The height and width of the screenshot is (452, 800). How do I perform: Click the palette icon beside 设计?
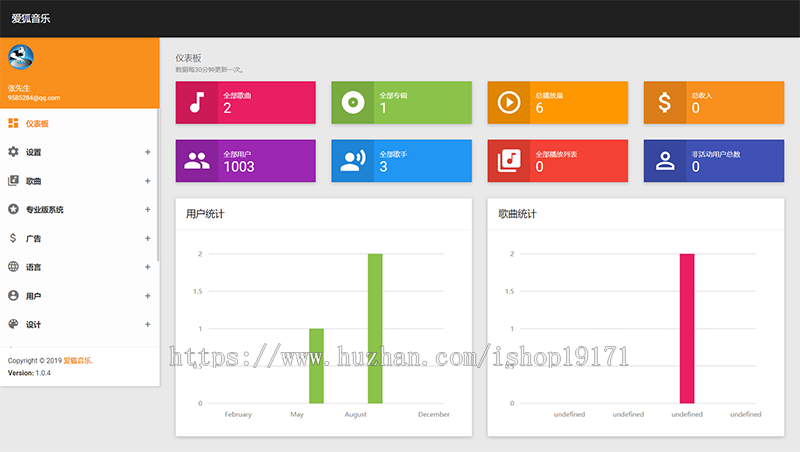click(13, 324)
